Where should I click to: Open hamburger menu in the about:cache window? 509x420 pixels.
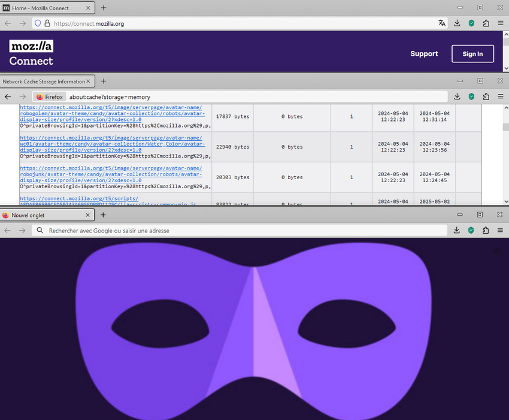(500, 96)
